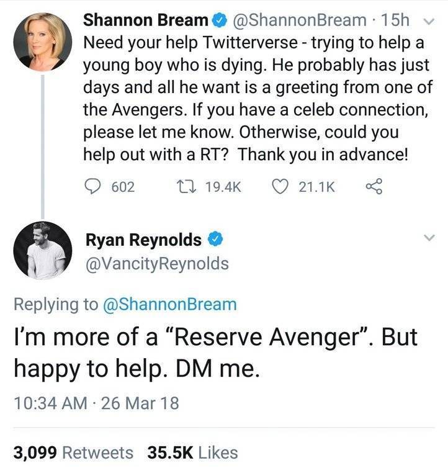The width and height of the screenshot is (448, 476).
Task: Open the @ShannonBream handle in tweet header
Action: point(298,20)
